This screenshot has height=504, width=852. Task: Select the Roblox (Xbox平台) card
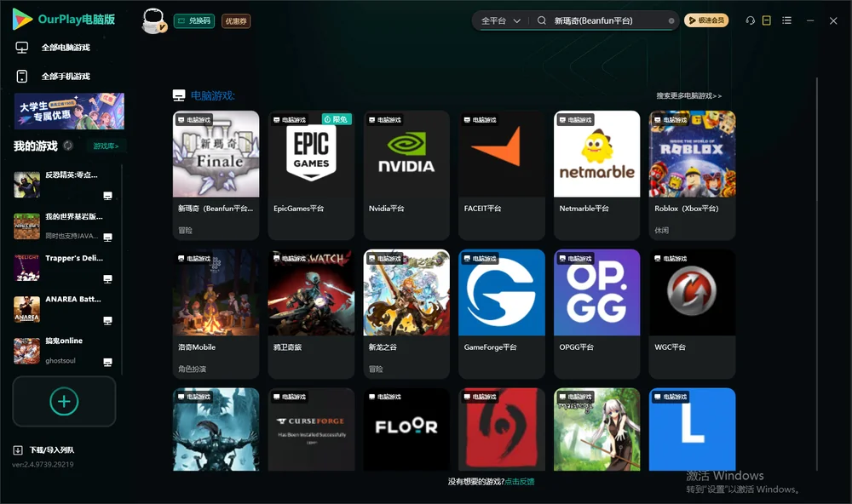pyautogui.click(x=692, y=175)
